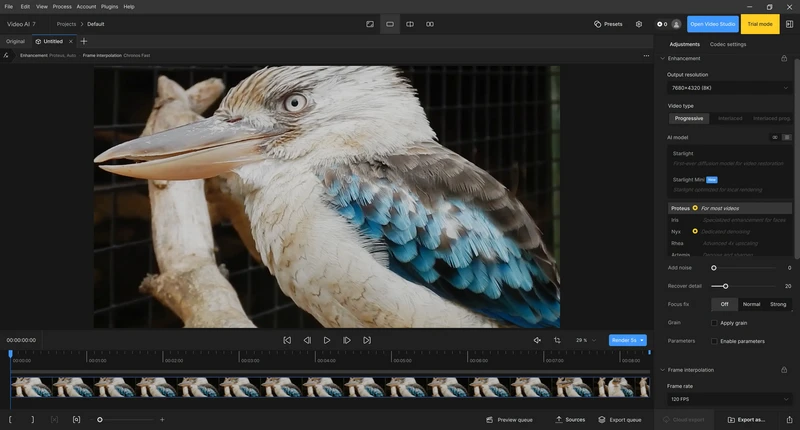Image resolution: width=800 pixels, height=430 pixels.
Task: Choose the side-by-side compare view icon
Action: (430, 24)
